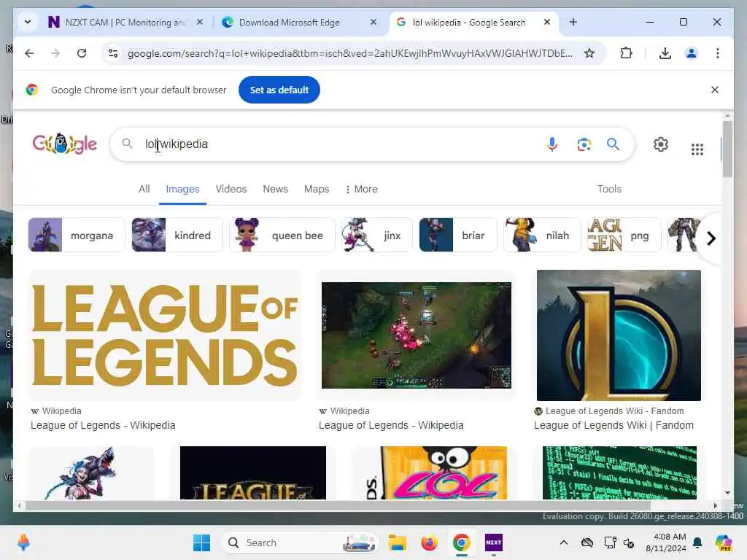The image size is (747, 560).
Task: Open the Extensions puzzle icon
Action: pos(626,53)
